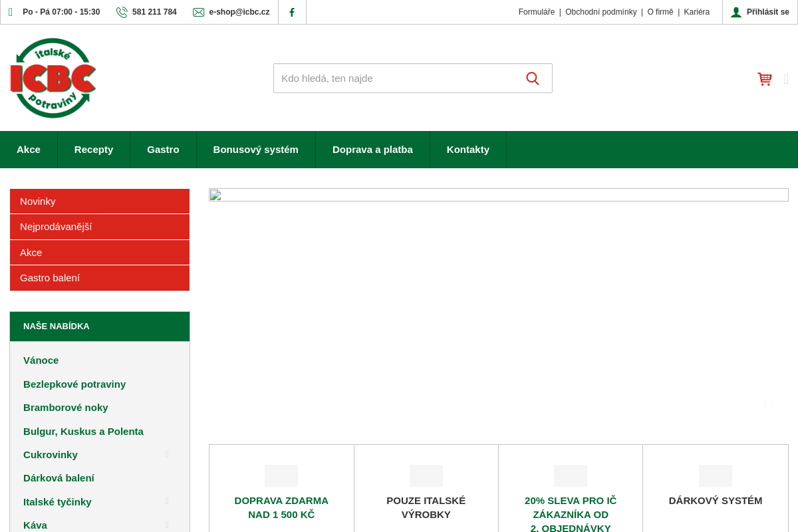Image resolution: width=798 pixels, height=532 pixels.
Task: Click the phone icon beside 581 211 784
Action: (122, 12)
